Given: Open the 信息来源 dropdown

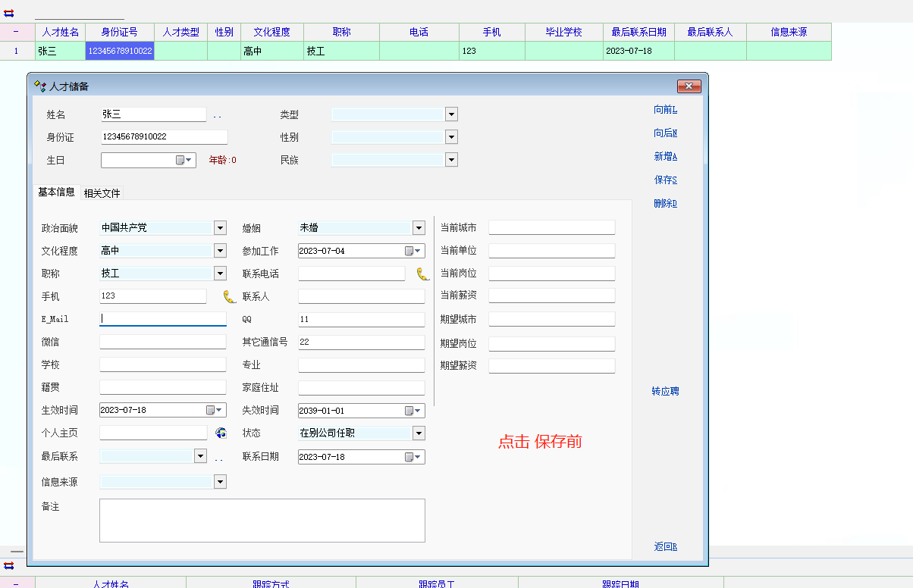Looking at the screenshot, I should click(x=220, y=481).
